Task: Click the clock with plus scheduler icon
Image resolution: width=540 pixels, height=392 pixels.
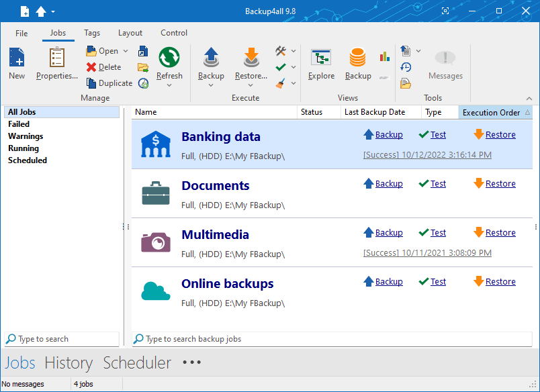Action: [x=143, y=83]
